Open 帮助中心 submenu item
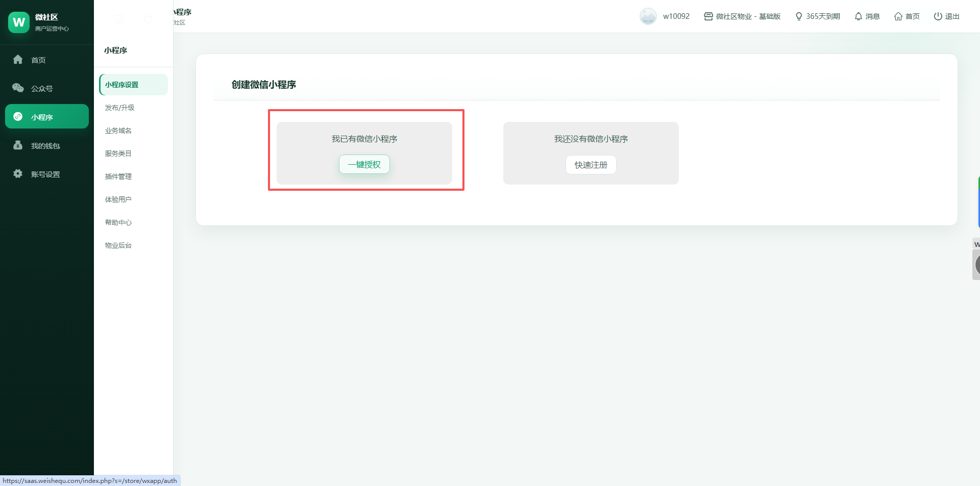Viewport: 980px width, 486px height. tap(133, 222)
